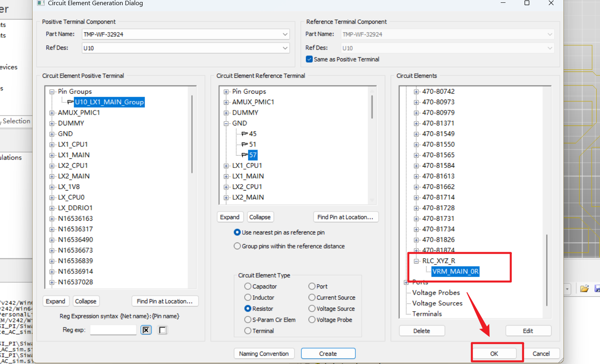Select LX_1V8 net in Positive Terminal tree
Image resolution: width=600 pixels, height=364 pixels.
click(69, 187)
